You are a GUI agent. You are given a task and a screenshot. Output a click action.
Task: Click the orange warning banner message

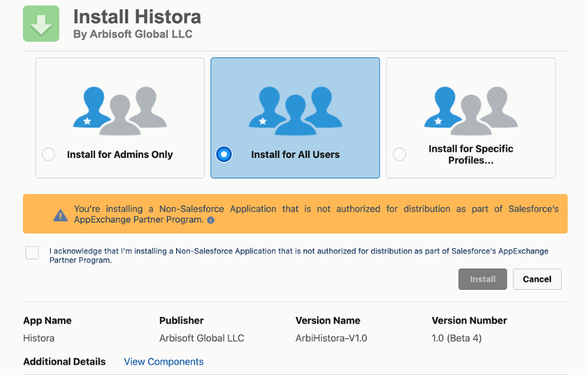coord(316,215)
